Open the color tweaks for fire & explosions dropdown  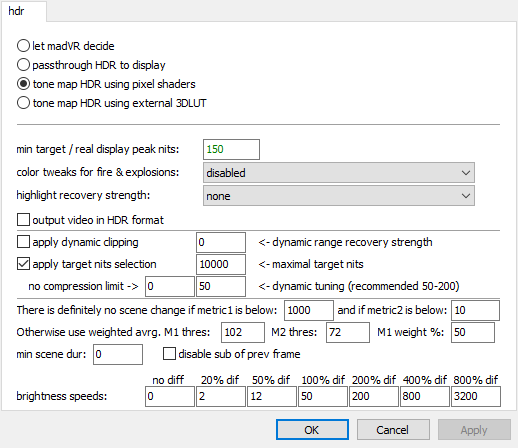(x=339, y=173)
